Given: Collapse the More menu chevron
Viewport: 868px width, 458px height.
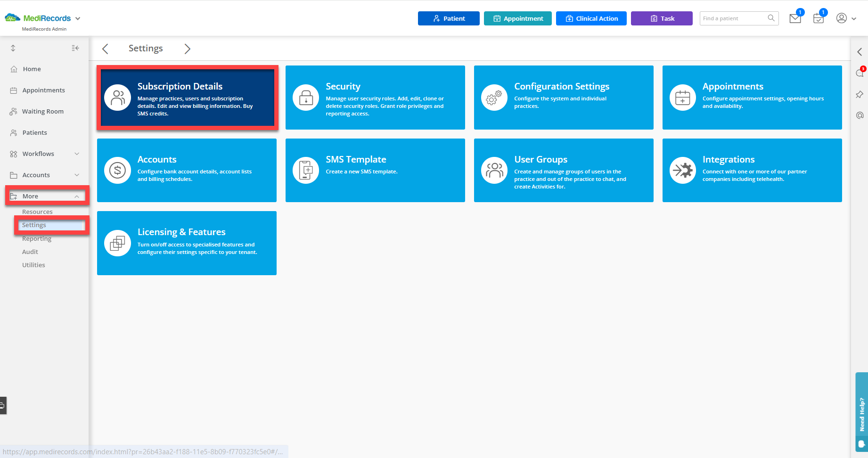Looking at the screenshot, I should 77,196.
